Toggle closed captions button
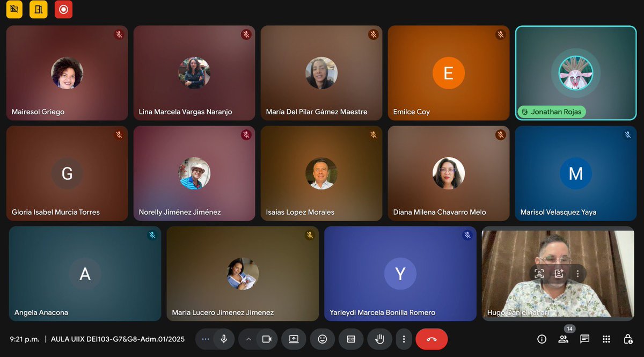The height and width of the screenshot is (357, 644). 351,339
